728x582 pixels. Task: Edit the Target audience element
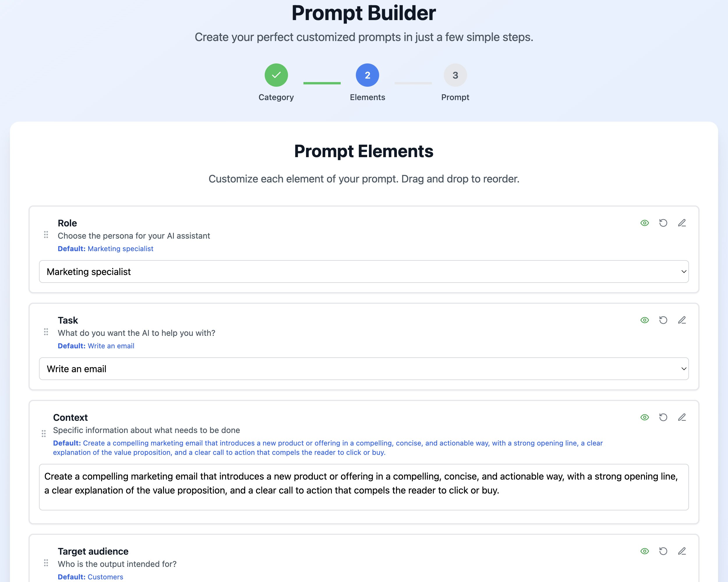pos(682,551)
